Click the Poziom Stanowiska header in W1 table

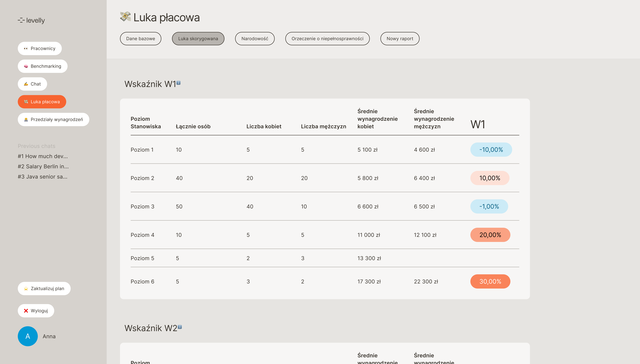(x=146, y=123)
